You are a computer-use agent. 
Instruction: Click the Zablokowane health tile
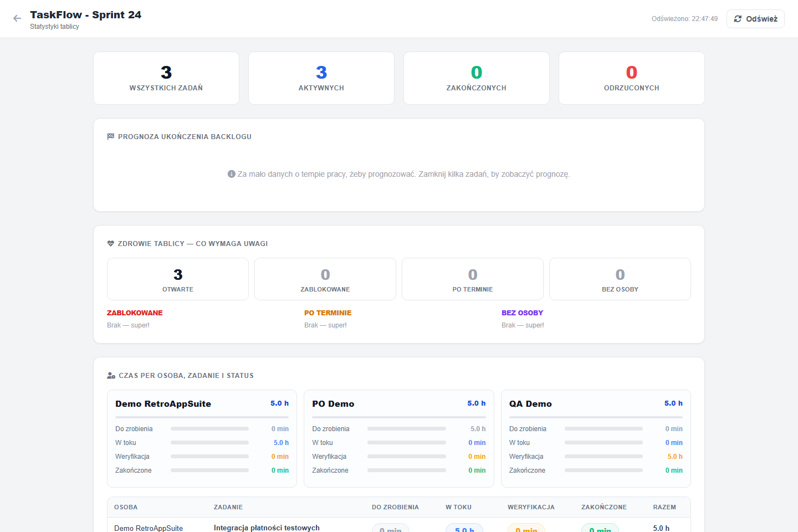tap(325, 279)
